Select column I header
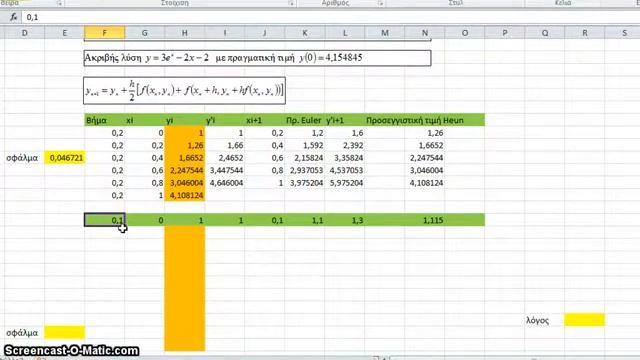The width and height of the screenshot is (640, 360). click(x=224, y=33)
